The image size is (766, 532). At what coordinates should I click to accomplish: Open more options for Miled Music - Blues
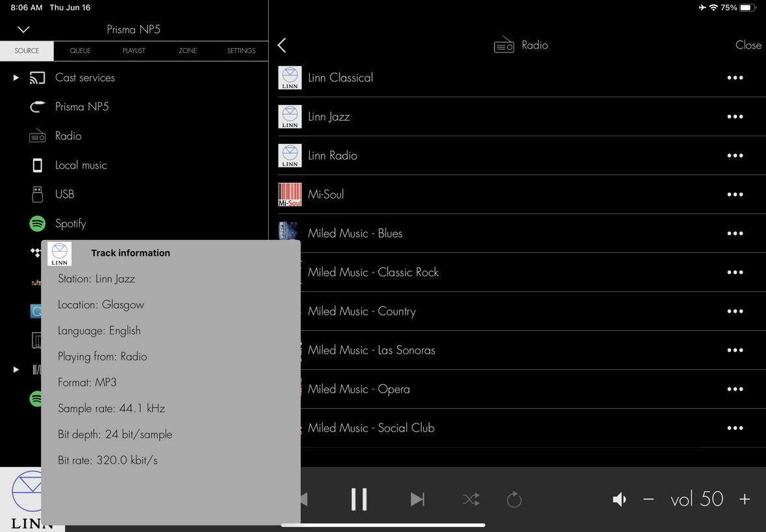[x=735, y=234]
